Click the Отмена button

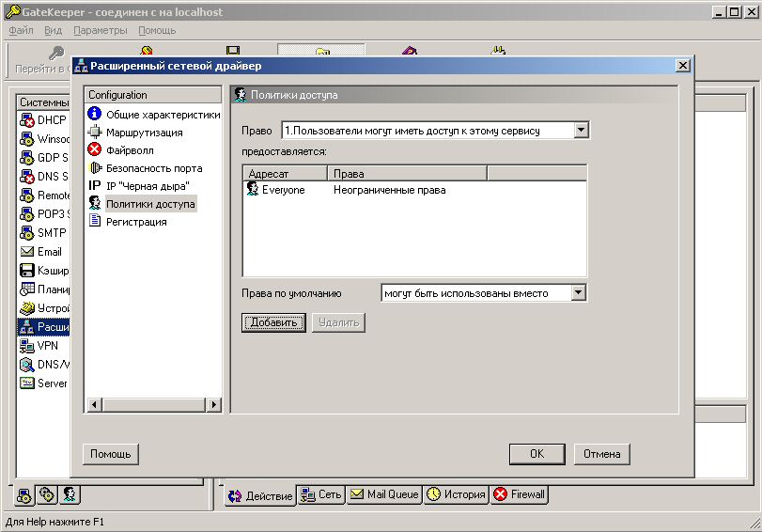coord(601,454)
